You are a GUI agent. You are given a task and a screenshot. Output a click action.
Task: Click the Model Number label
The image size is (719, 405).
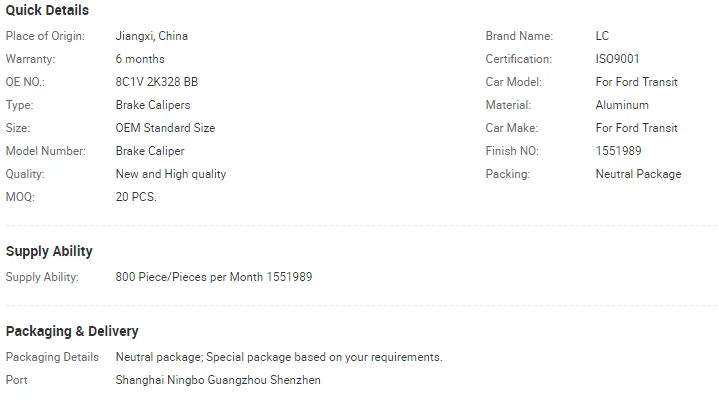45,151
